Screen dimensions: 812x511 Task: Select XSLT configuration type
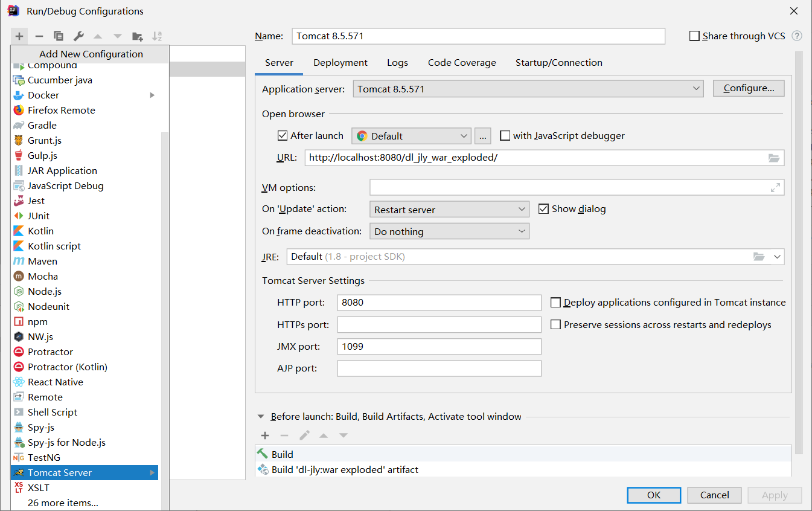tap(85, 487)
